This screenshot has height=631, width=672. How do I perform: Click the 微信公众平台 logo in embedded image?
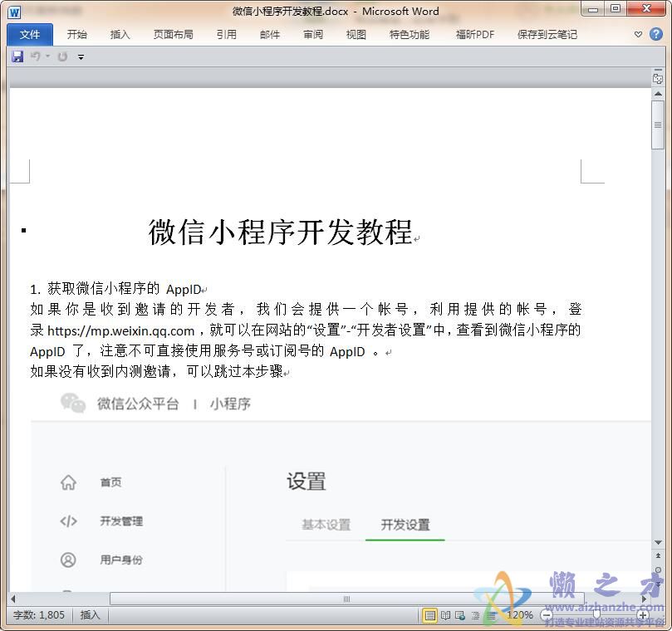click(x=73, y=404)
